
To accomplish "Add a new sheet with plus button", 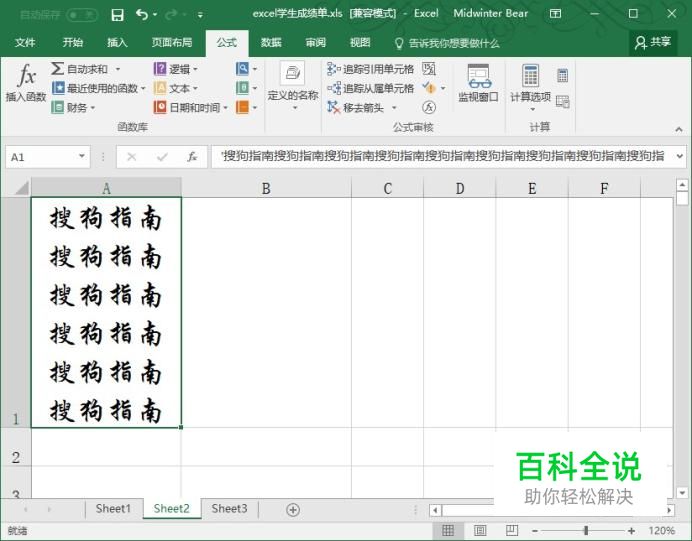I will [x=293, y=510].
